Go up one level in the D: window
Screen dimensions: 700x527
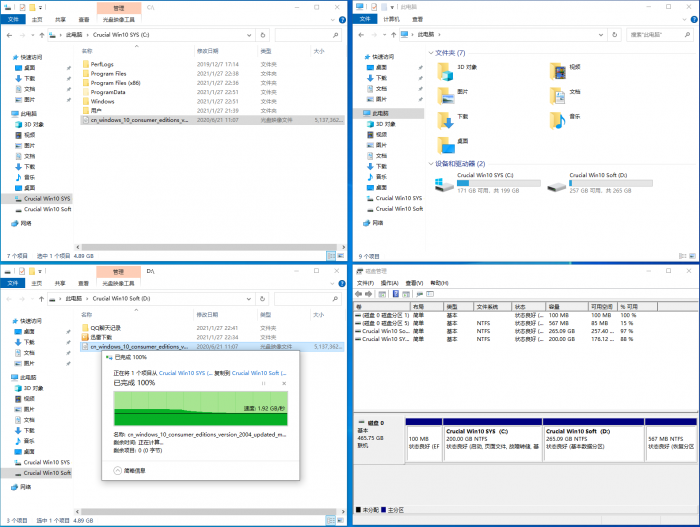(40, 298)
